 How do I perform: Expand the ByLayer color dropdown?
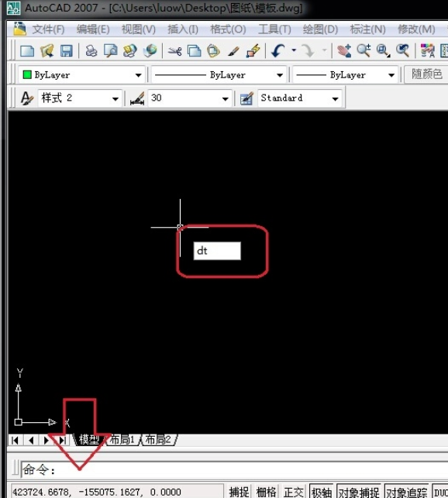pyautogui.click(x=138, y=75)
